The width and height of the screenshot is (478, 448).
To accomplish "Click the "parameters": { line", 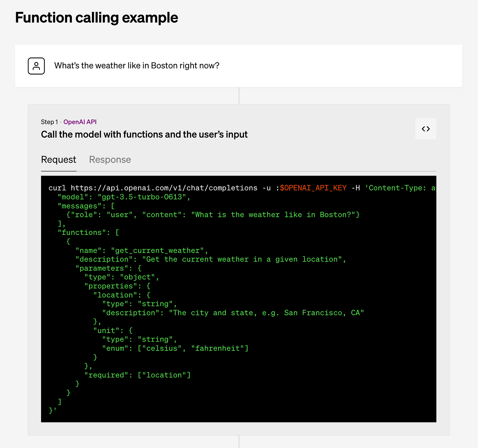I will tap(108, 268).
